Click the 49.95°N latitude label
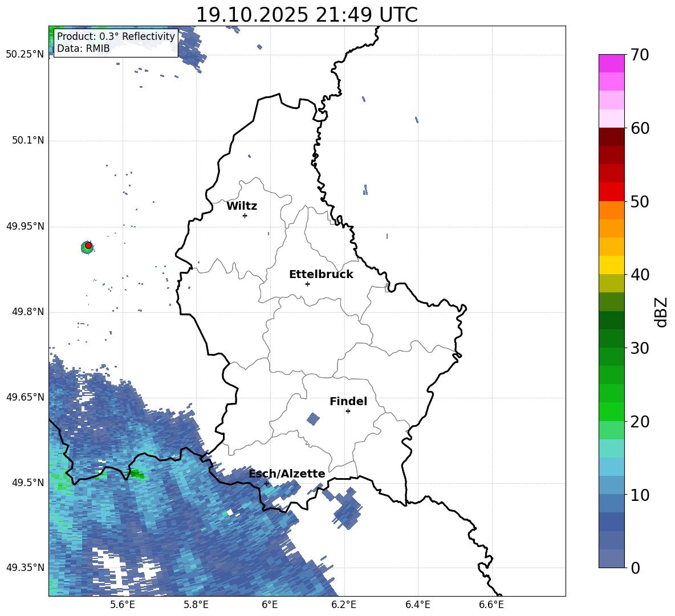The height and width of the screenshot is (616, 675). (25, 226)
